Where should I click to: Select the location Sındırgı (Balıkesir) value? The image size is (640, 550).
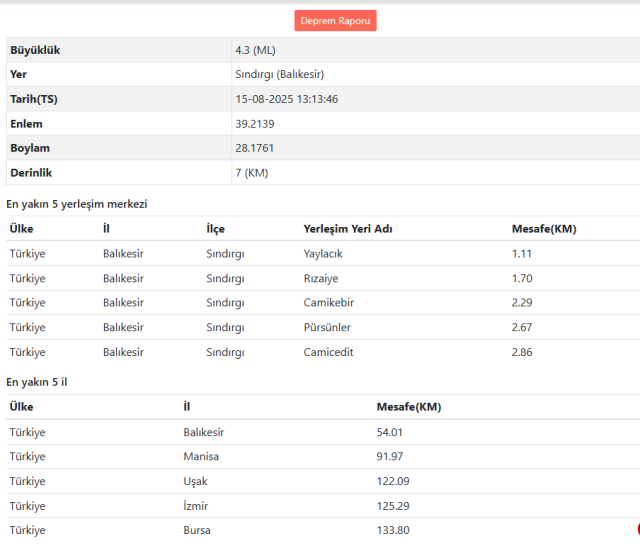click(x=280, y=75)
